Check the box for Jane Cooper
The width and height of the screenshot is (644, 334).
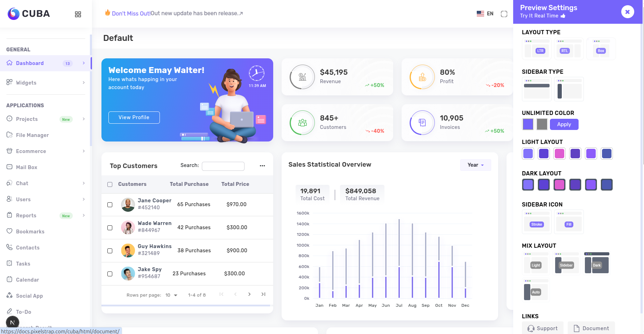click(110, 205)
